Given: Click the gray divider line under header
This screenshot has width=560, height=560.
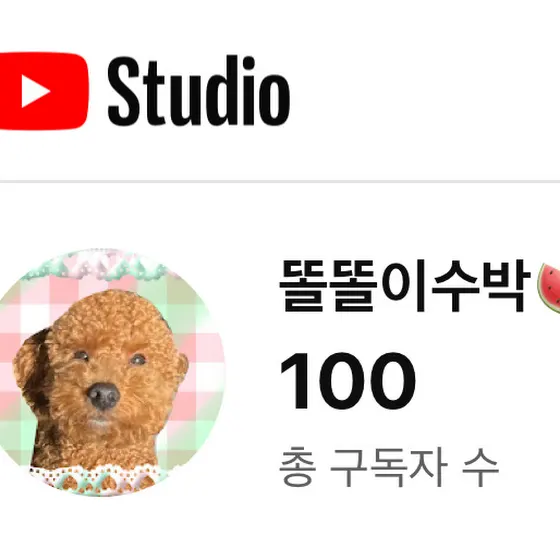Looking at the screenshot, I should click(x=280, y=182).
